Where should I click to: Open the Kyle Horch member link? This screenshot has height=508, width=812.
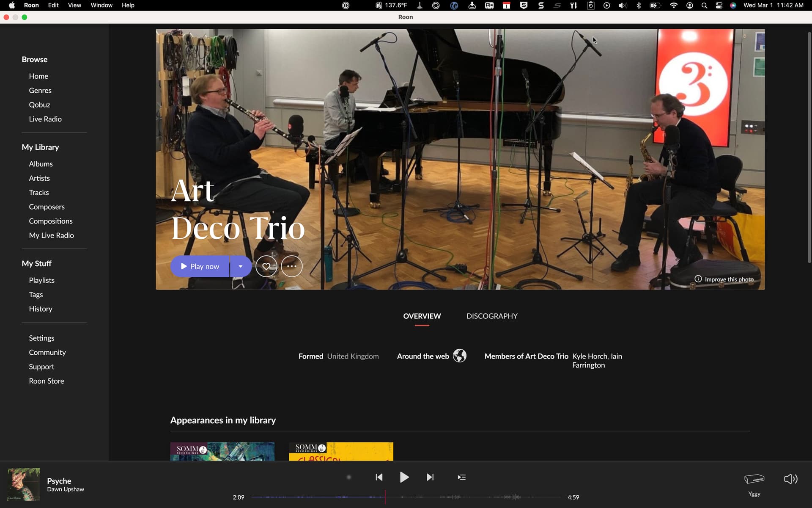click(590, 356)
